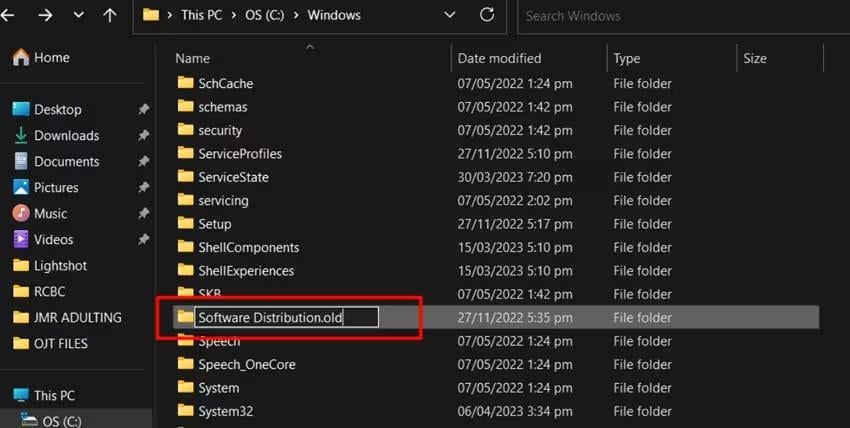The image size is (850, 428).
Task: Click the folder icon of the security row
Action: [185, 129]
